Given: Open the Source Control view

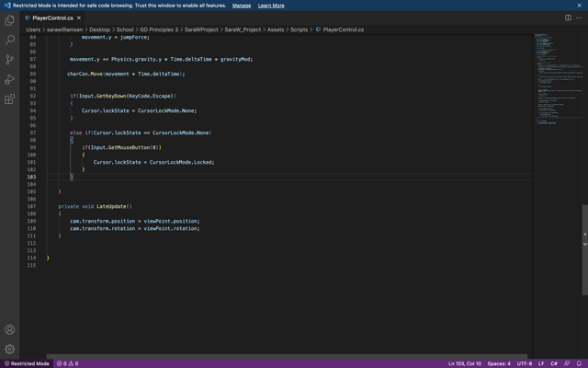Looking at the screenshot, I should pyautogui.click(x=10, y=60).
